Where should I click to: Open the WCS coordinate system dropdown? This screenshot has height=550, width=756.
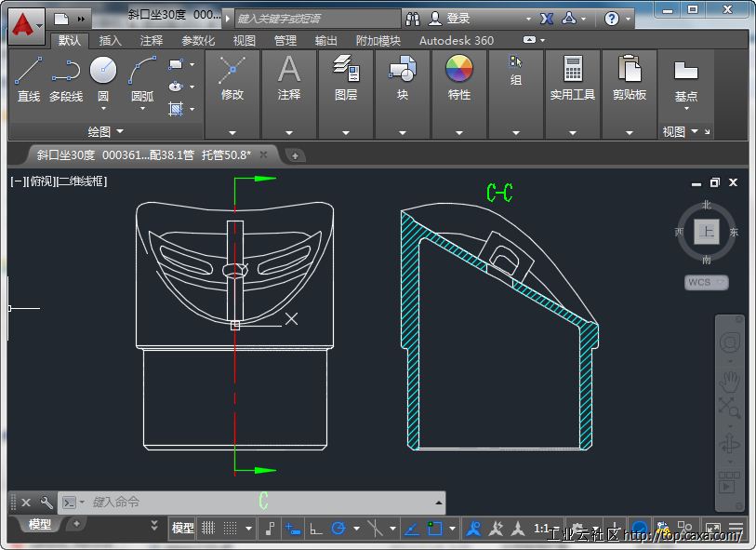(707, 282)
